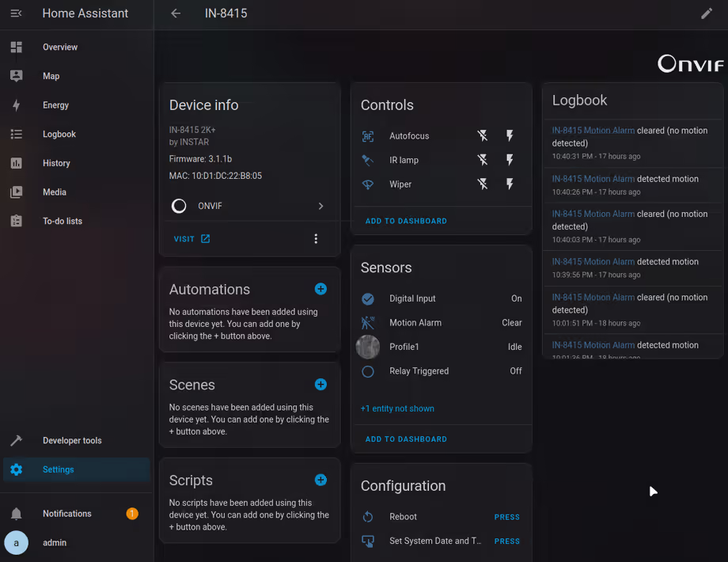Open the Digital Input sensor
728x562 pixels.
pos(442,298)
